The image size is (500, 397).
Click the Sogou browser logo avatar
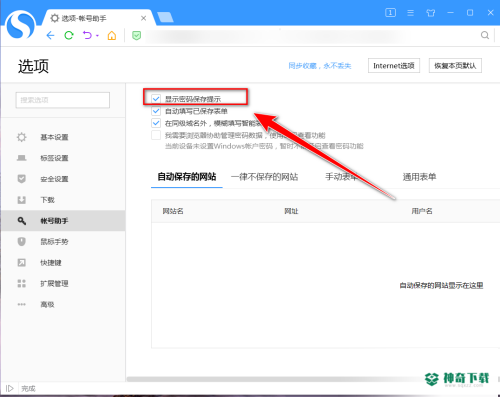(x=21, y=24)
